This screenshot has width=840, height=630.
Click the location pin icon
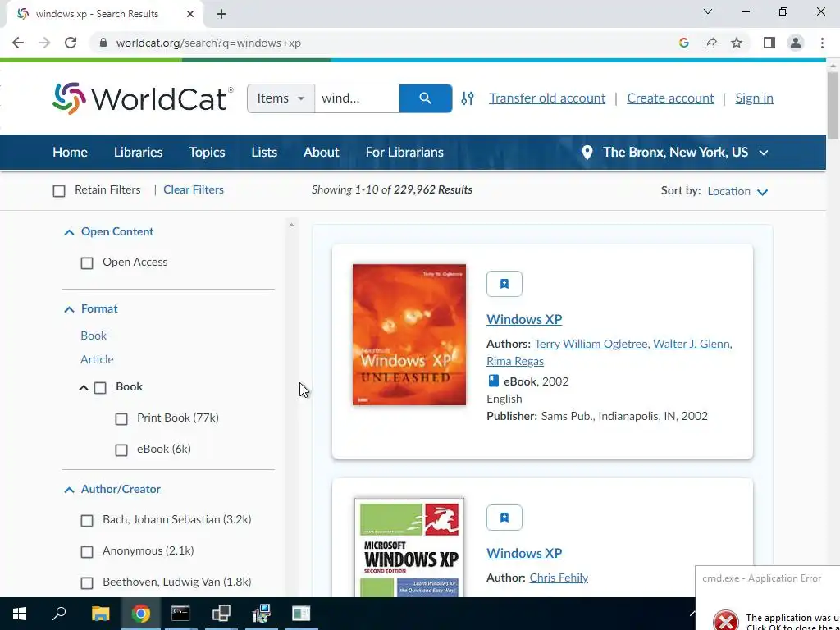click(587, 153)
